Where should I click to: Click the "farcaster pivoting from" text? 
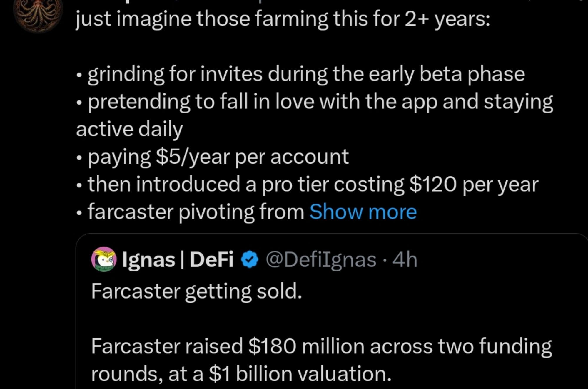pyautogui.click(x=196, y=212)
